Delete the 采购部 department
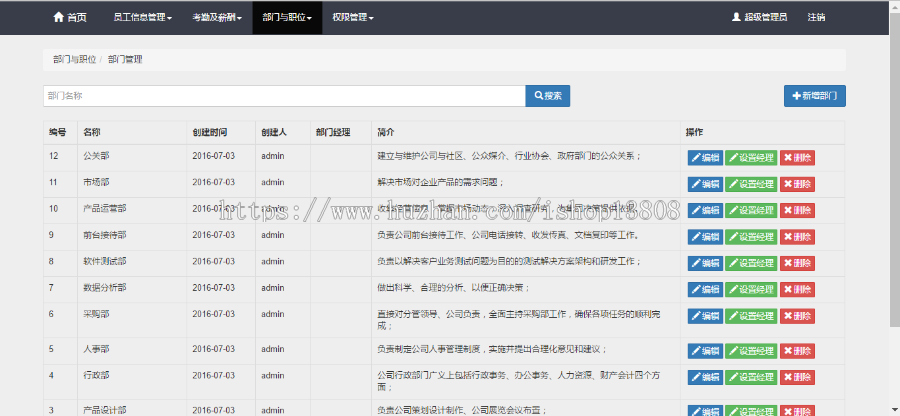This screenshot has height=416, width=900. coord(797,316)
